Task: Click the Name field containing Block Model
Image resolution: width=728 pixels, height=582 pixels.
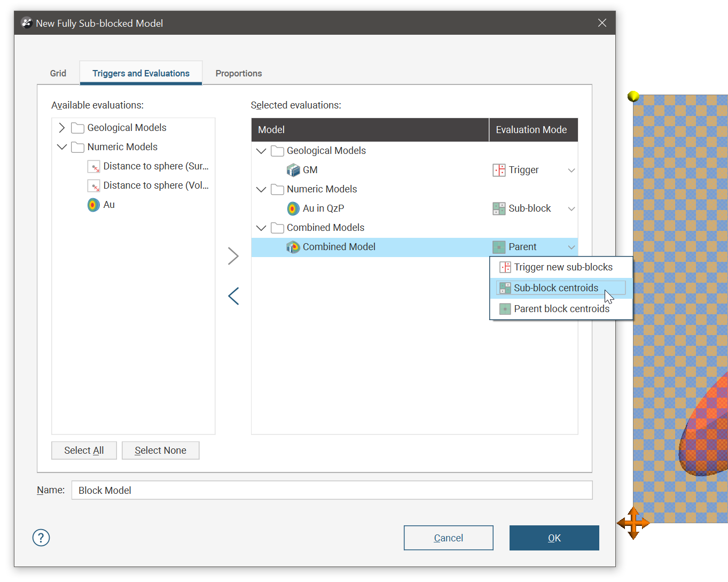Action: click(x=331, y=490)
